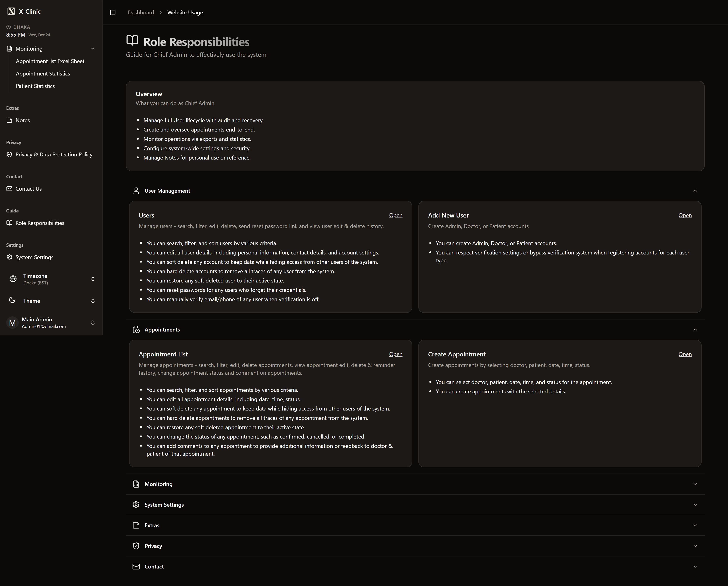
Task: Open Appointment Statistics from sidebar
Action: click(43, 74)
